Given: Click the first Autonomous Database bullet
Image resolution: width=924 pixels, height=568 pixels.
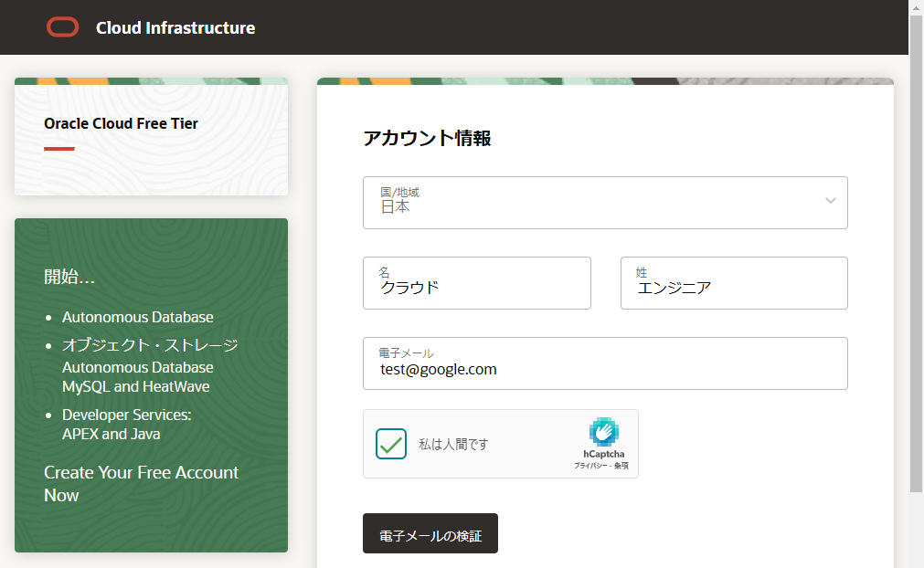Looking at the screenshot, I should (138, 317).
